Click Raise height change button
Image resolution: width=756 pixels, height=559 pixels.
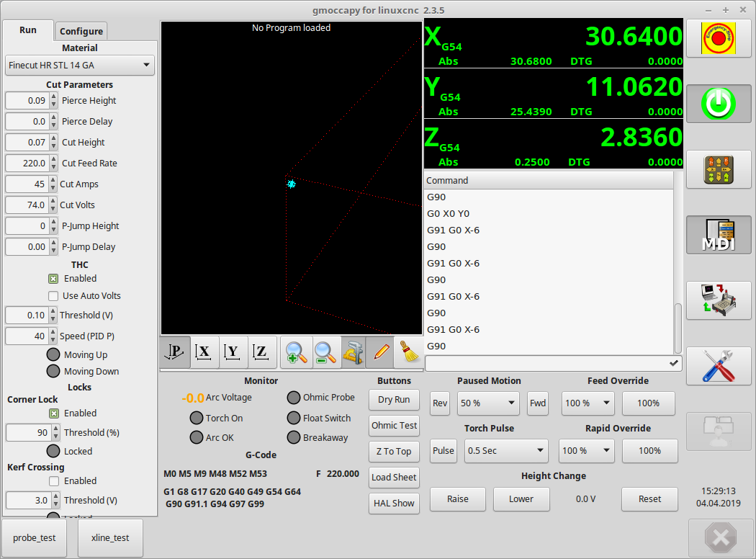(x=457, y=499)
